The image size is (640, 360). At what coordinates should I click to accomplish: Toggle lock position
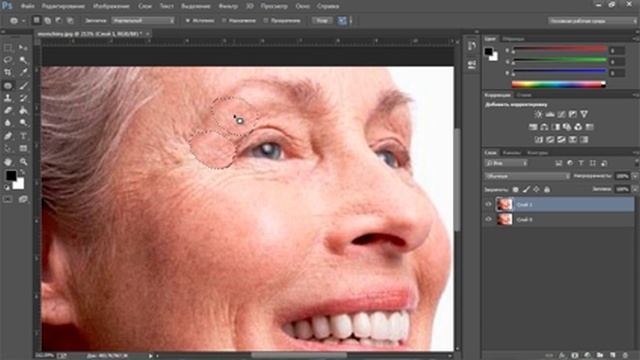[x=536, y=189]
